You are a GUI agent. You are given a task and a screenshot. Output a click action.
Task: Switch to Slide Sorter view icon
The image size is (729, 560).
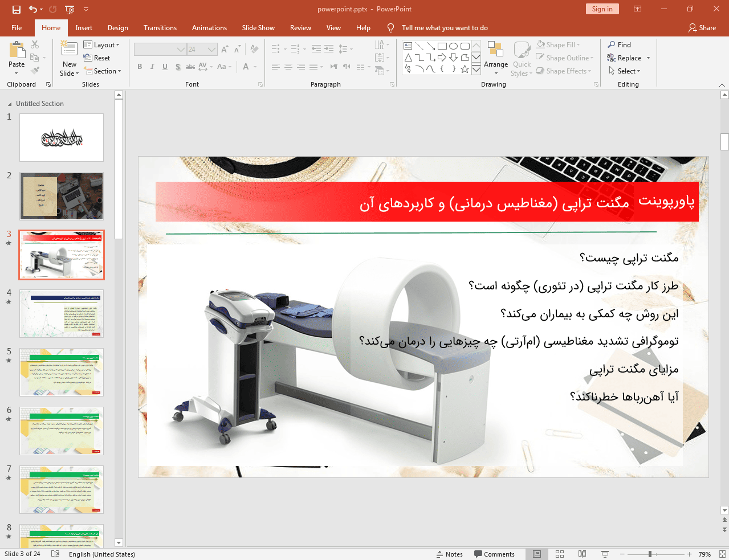coord(559,554)
